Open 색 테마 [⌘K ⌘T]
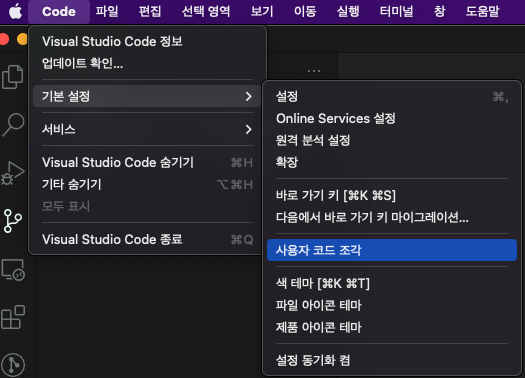 [392, 284]
